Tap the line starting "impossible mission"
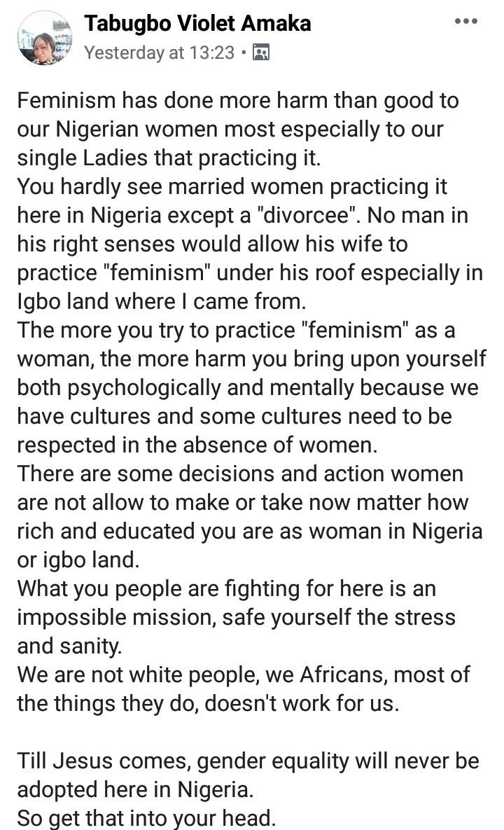Viewport: 504px width, 830px height. (x=236, y=617)
